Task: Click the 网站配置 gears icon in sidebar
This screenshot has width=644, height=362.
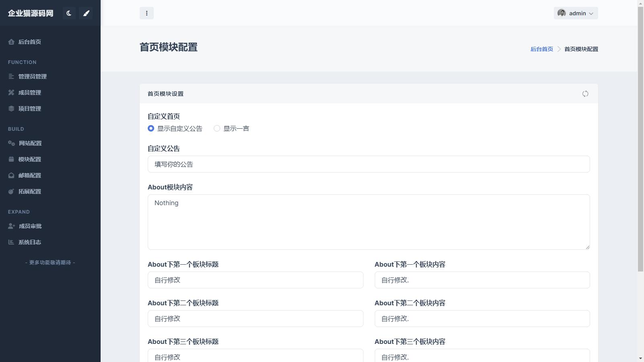Action: pos(11,143)
